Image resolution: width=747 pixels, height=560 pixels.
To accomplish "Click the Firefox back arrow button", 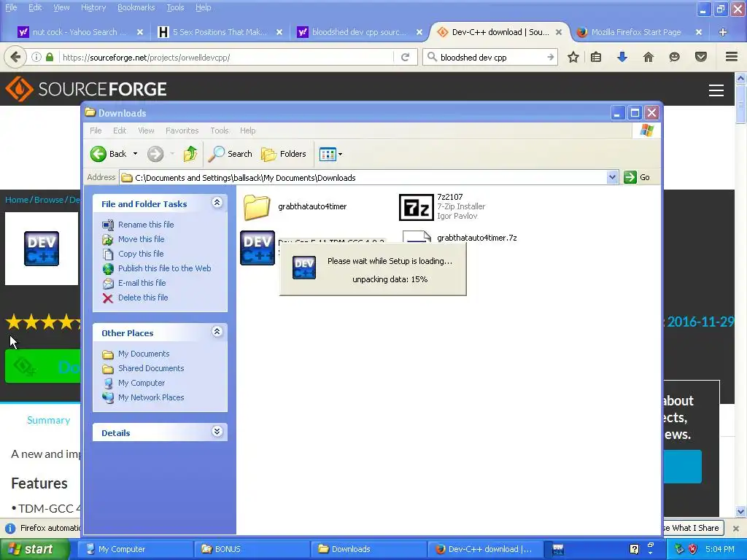I will coord(16,58).
